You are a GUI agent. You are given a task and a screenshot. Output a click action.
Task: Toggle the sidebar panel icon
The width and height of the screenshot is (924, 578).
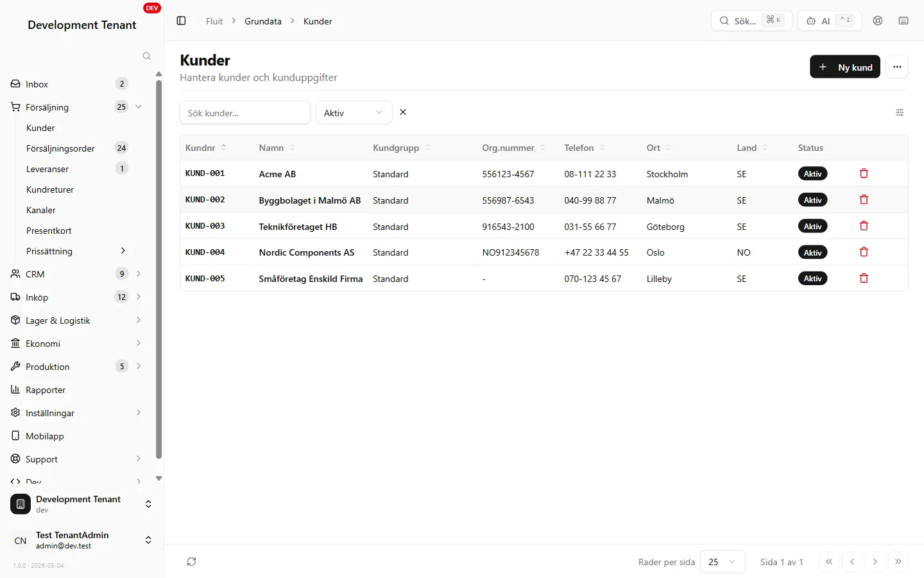181,21
